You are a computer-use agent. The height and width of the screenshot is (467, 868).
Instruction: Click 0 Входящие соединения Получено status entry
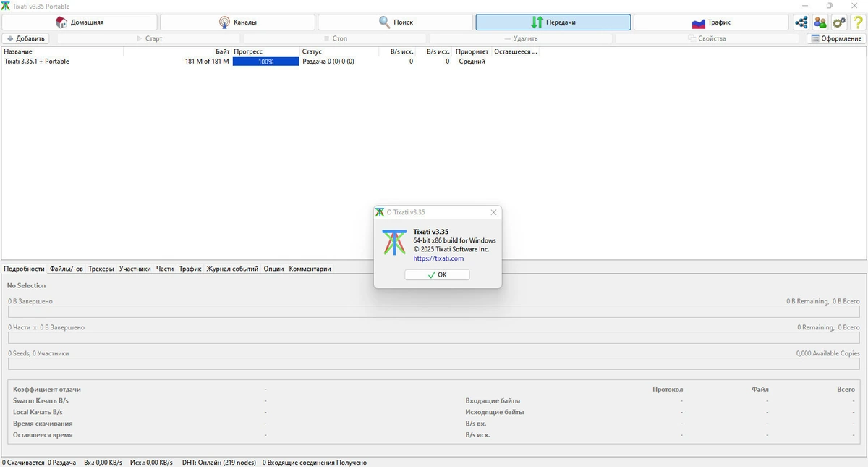tap(315, 462)
